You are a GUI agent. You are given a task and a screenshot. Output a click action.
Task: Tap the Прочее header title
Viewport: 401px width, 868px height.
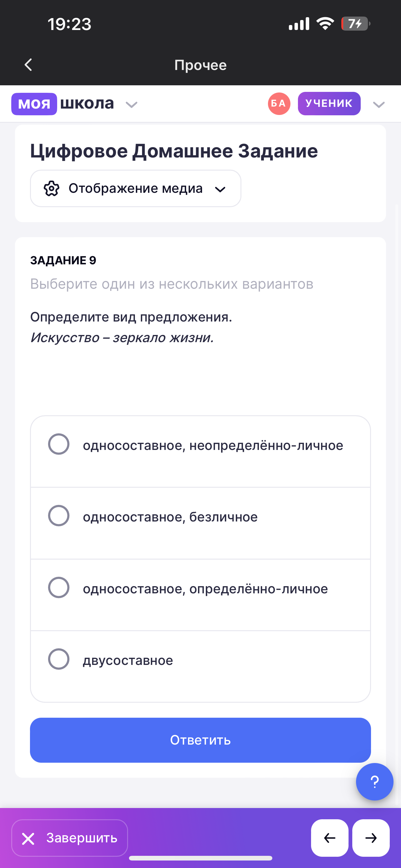pos(200,65)
